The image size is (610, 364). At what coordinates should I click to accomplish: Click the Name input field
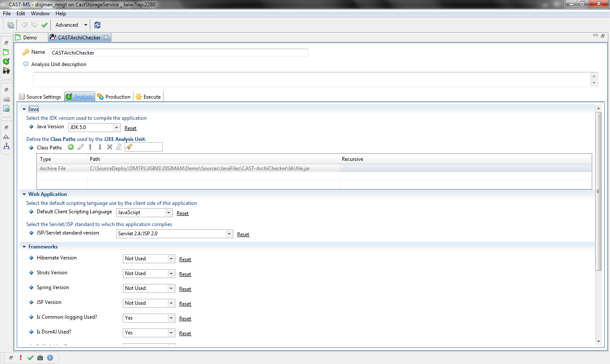178,53
